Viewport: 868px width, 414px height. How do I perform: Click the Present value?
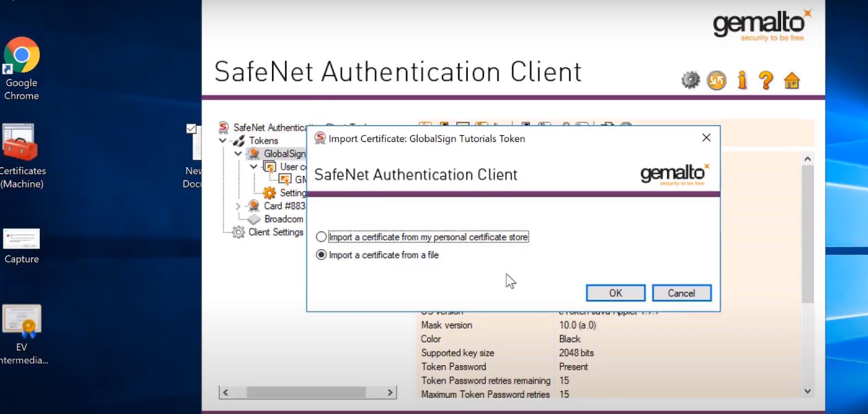(574, 367)
